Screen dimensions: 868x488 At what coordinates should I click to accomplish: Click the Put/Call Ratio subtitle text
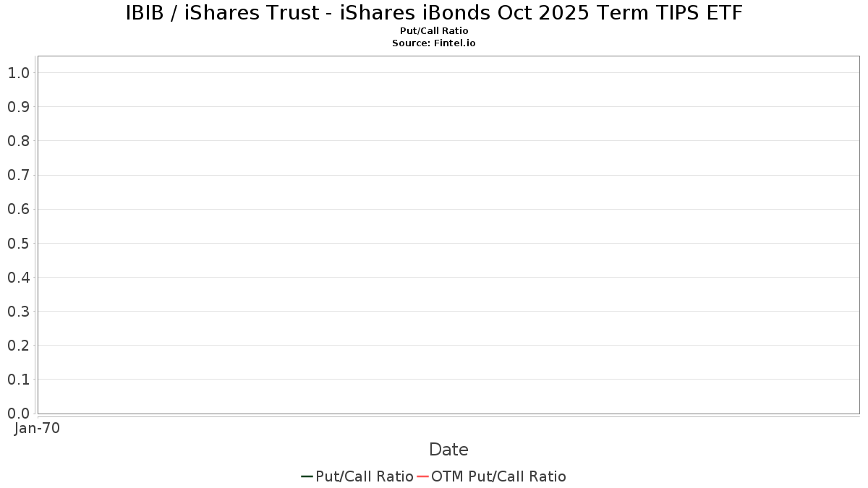click(x=434, y=31)
